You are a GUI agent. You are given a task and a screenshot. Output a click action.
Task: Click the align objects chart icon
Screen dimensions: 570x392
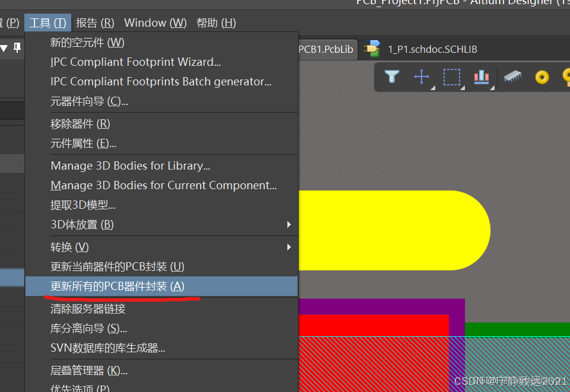click(482, 77)
